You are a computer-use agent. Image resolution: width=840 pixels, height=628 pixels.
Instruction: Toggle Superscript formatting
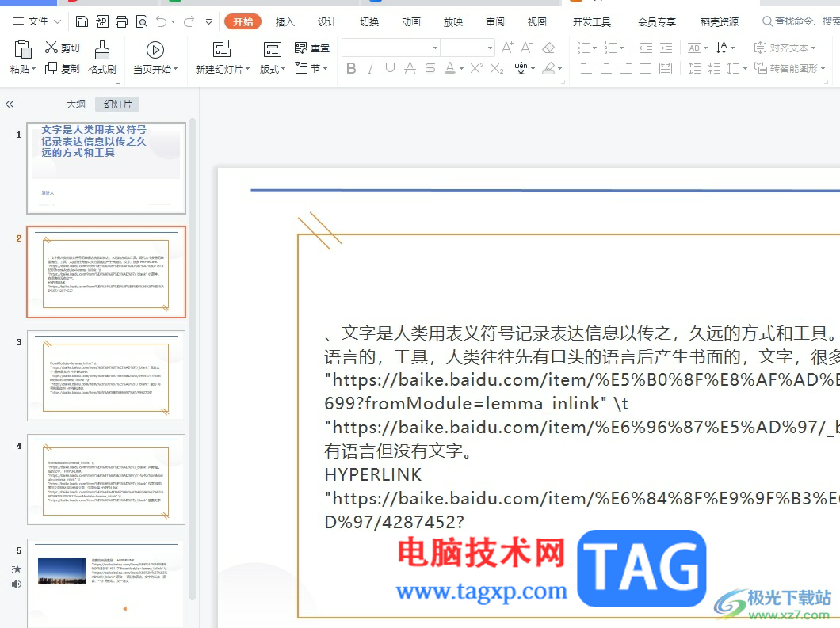477,68
